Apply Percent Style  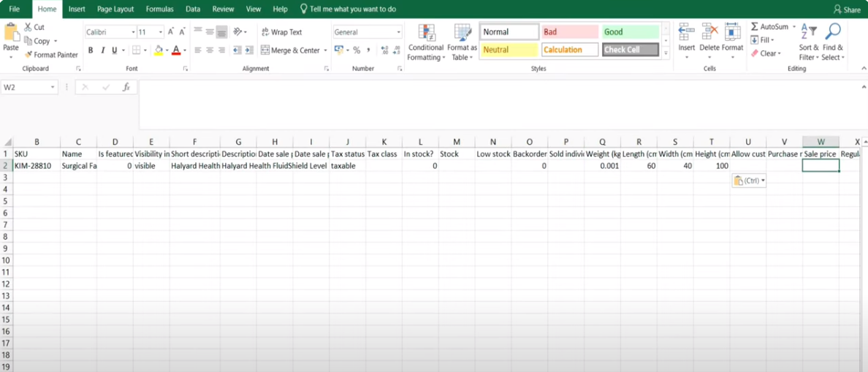point(357,50)
